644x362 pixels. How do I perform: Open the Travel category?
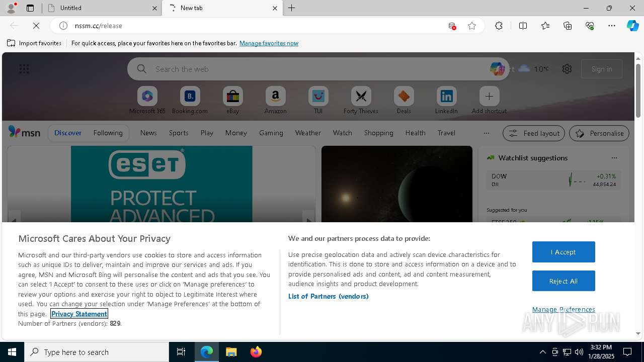pyautogui.click(x=446, y=133)
